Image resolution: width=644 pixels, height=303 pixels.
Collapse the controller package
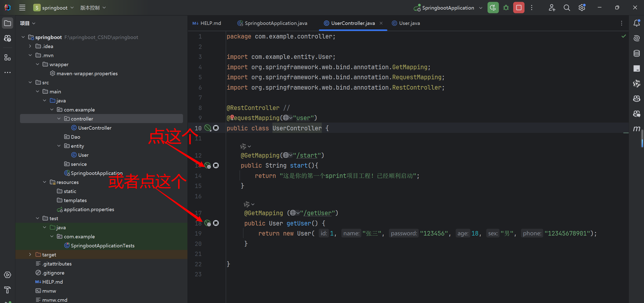(59, 119)
